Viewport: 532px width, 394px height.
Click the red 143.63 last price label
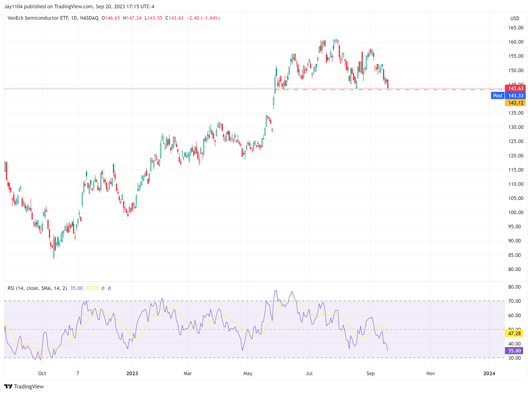(515, 88)
